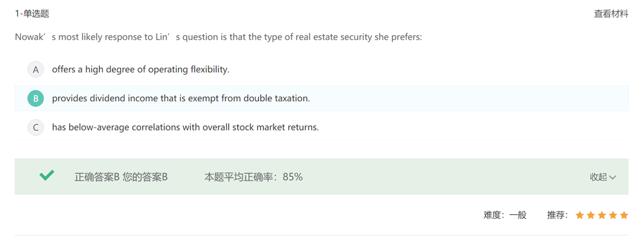Click the second recommendation star
Viewport: 644px width, 240px height.
591,215
